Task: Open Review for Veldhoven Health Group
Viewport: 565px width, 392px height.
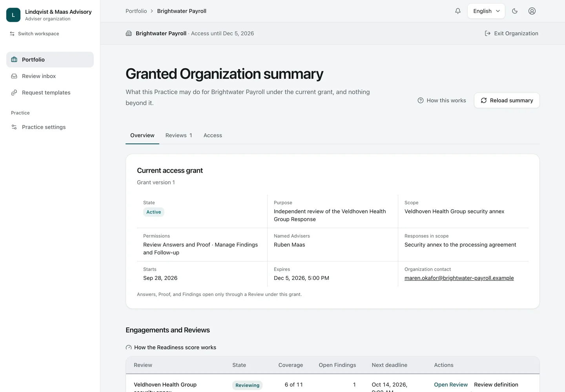Action: coord(451,385)
